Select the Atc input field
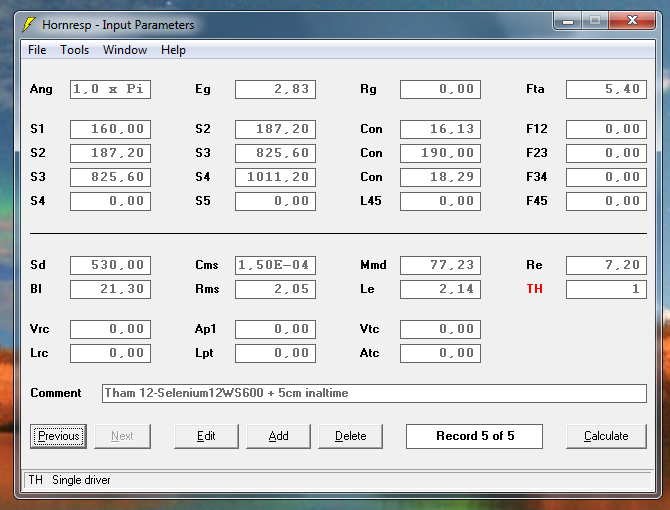The image size is (670, 510). coord(440,353)
